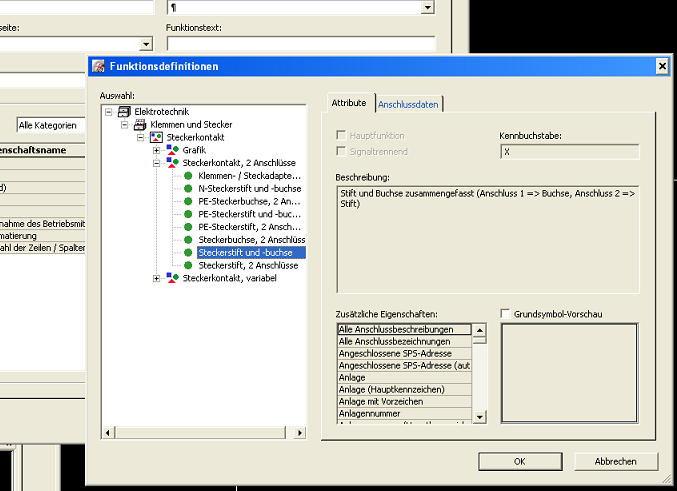677x491 pixels.
Task: Click left arrow of tree horizontal scrollbar
Action: (x=108, y=432)
